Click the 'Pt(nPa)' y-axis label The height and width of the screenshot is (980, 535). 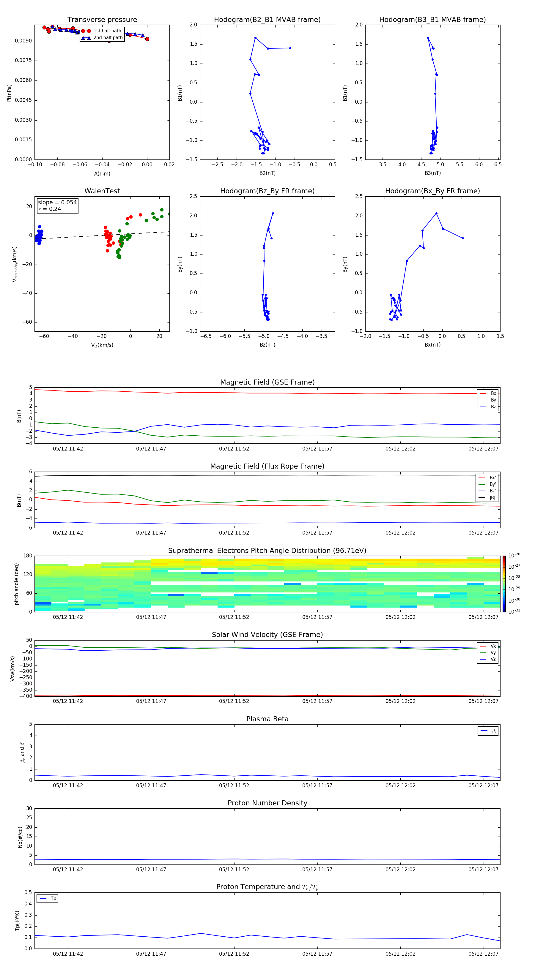[x=9, y=93]
